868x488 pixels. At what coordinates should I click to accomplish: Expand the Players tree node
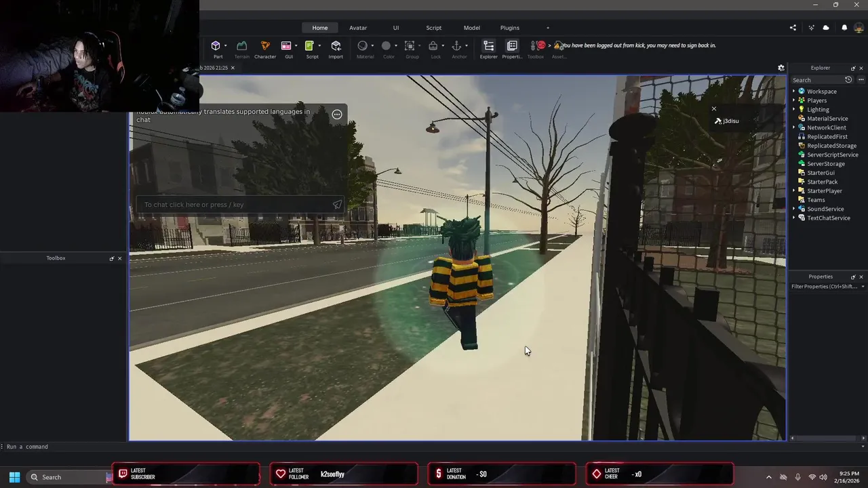point(794,100)
